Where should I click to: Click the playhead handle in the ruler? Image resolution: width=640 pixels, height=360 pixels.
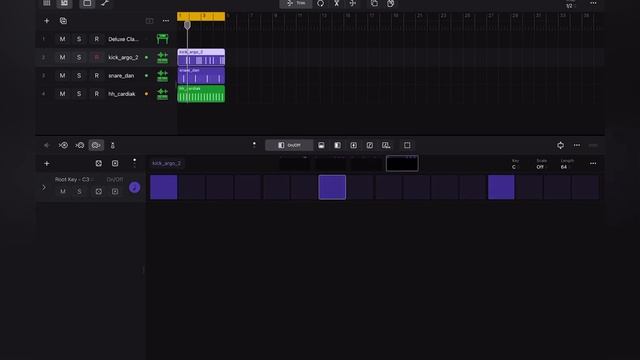click(x=187, y=25)
